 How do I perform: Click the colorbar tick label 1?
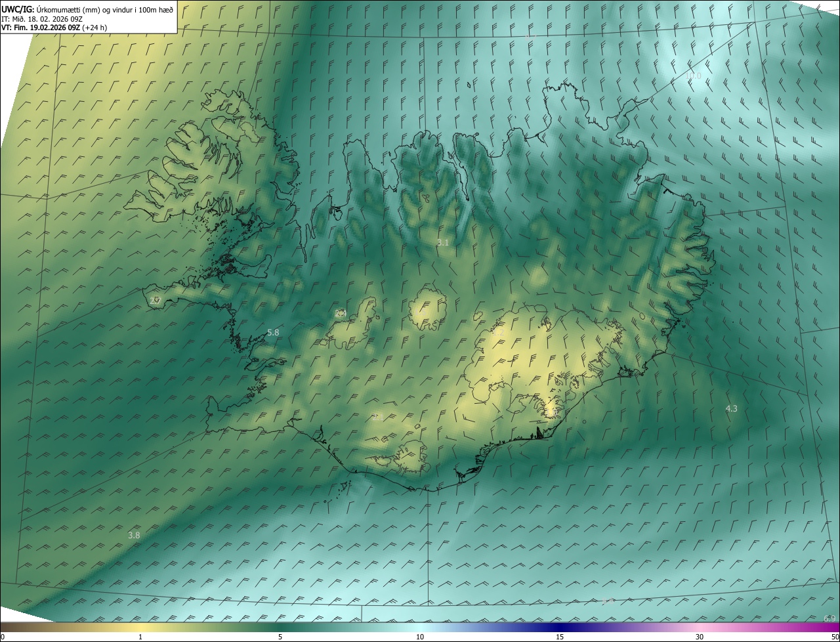point(140,637)
